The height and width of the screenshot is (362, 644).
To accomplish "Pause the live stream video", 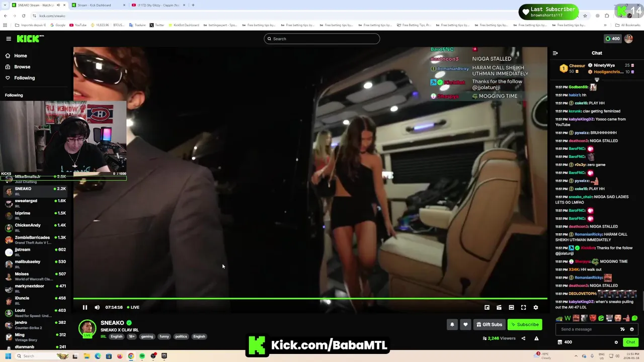I will coord(85,307).
